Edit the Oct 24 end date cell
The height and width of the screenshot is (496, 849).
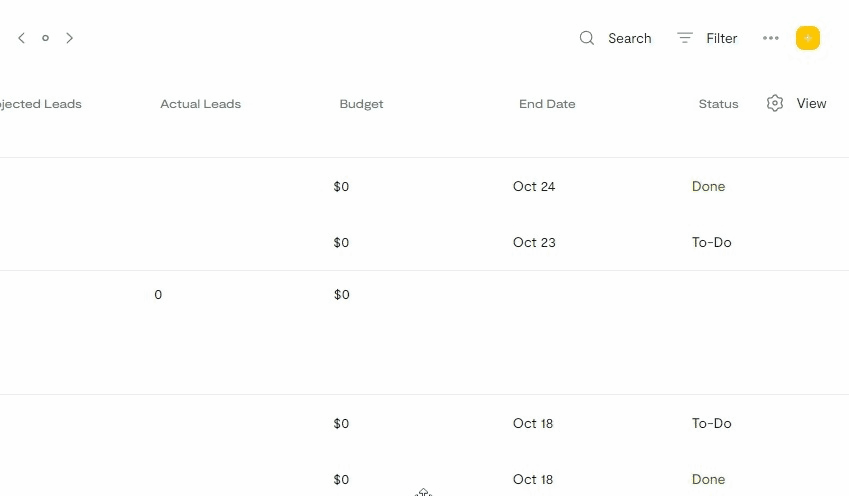coord(533,186)
